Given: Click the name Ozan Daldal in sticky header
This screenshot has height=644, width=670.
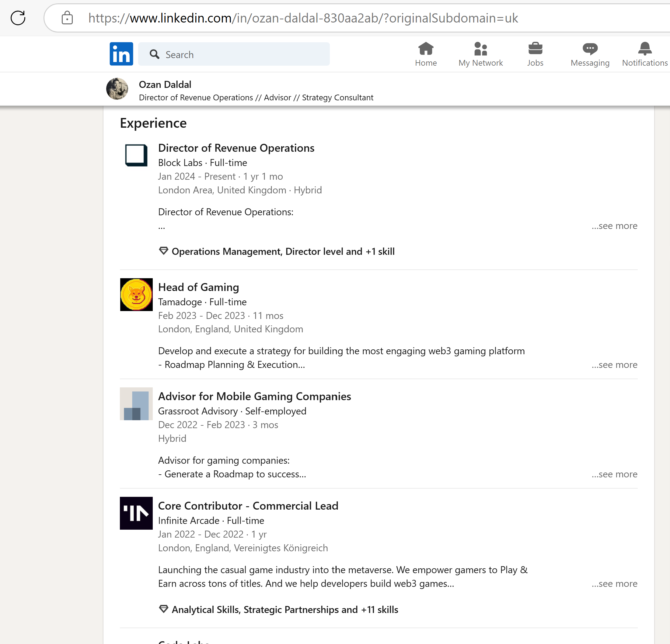Looking at the screenshot, I should pyautogui.click(x=165, y=85).
